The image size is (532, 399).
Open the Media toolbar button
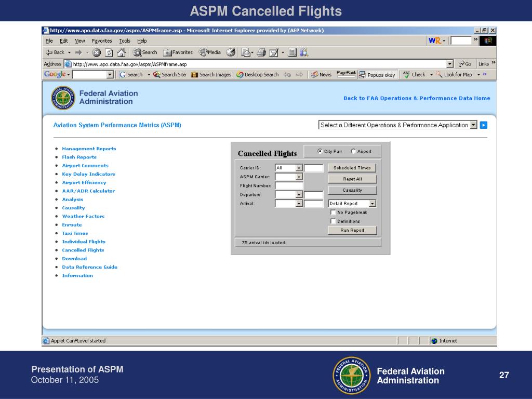[210, 52]
